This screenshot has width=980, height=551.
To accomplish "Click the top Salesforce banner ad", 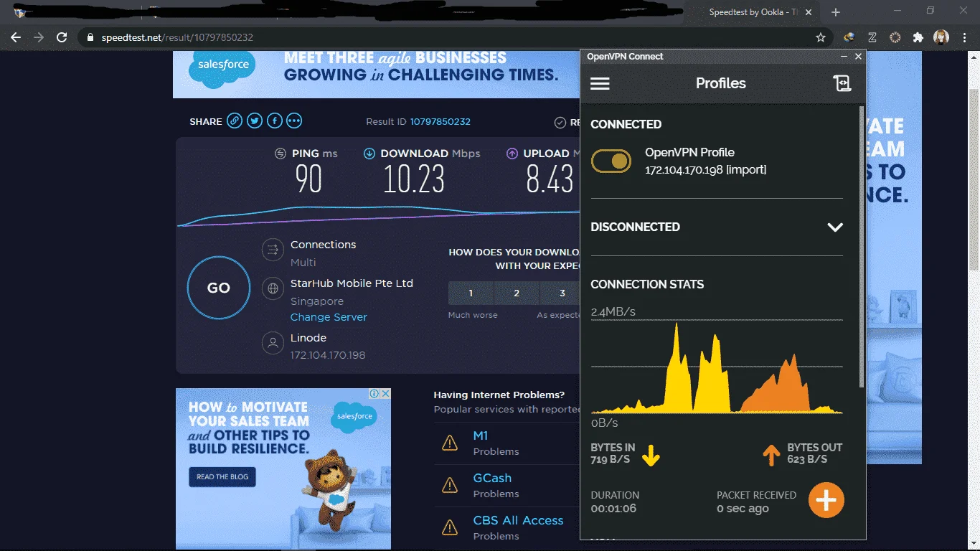I will pyautogui.click(x=376, y=74).
